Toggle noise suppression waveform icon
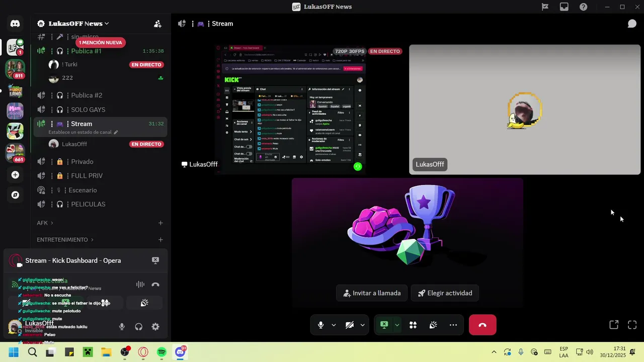644x362 pixels. [140, 285]
